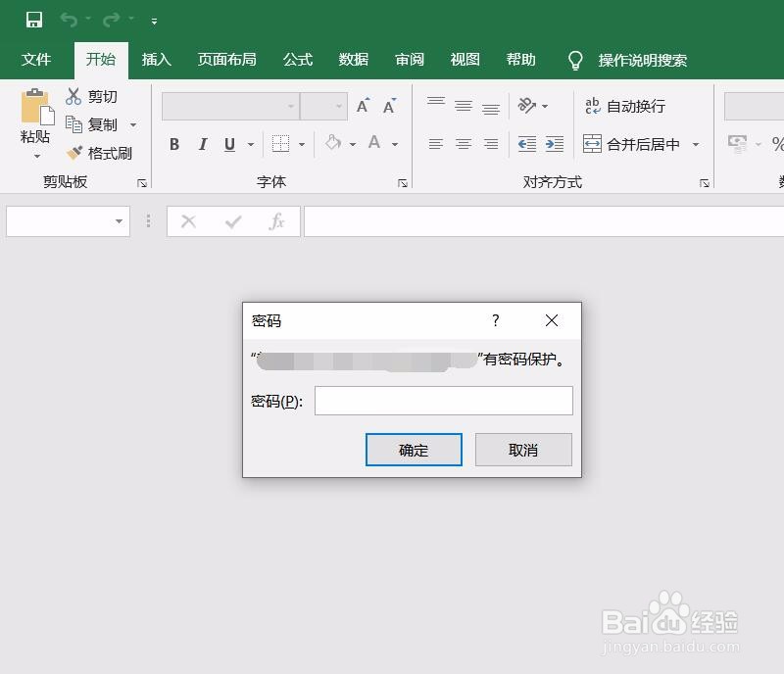Viewport: 784px width, 674px height.
Task: Open the 页面布局 tab
Action: tap(226, 60)
